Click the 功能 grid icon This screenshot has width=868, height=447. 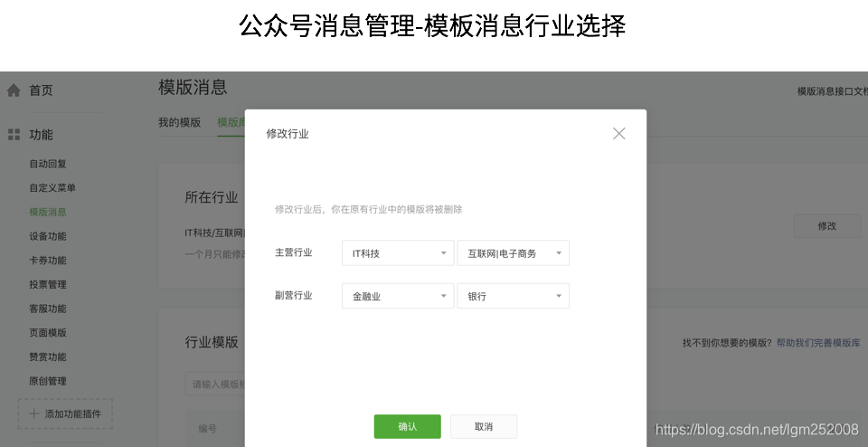[14, 135]
